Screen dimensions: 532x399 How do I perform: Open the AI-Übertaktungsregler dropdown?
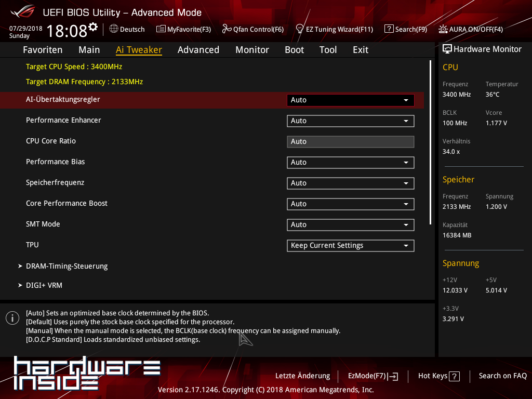pos(351,100)
